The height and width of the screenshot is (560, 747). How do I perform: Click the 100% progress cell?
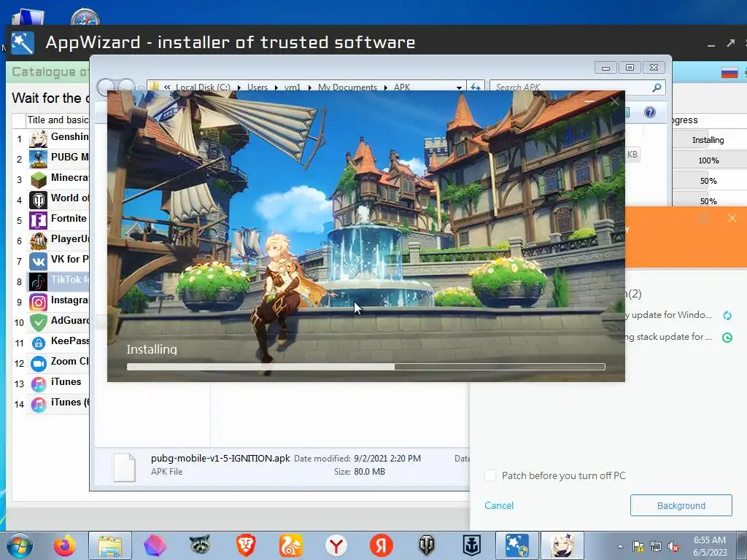708,160
